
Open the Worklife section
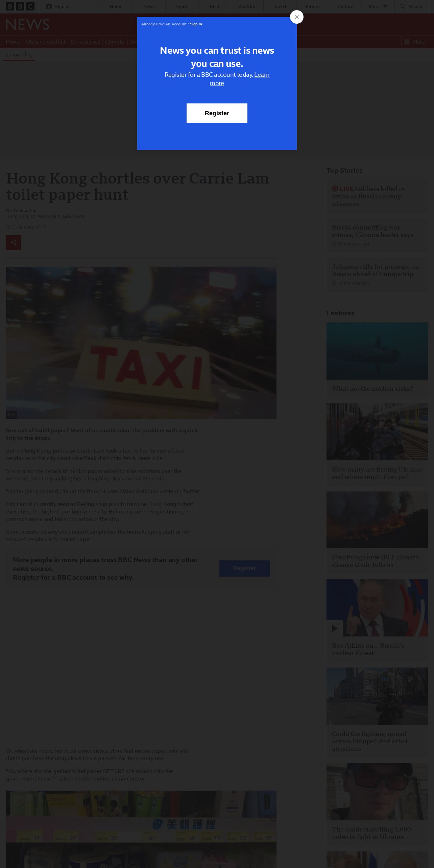point(247,6)
